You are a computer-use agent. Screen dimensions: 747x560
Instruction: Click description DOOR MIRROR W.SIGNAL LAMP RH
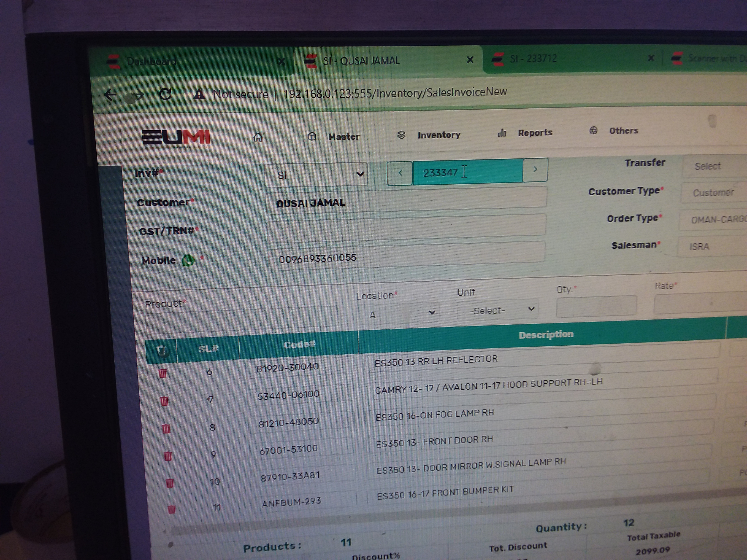471,466
